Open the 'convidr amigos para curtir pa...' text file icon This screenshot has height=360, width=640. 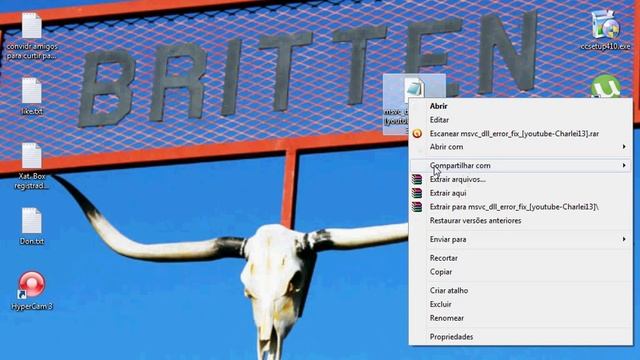[x=31, y=26]
